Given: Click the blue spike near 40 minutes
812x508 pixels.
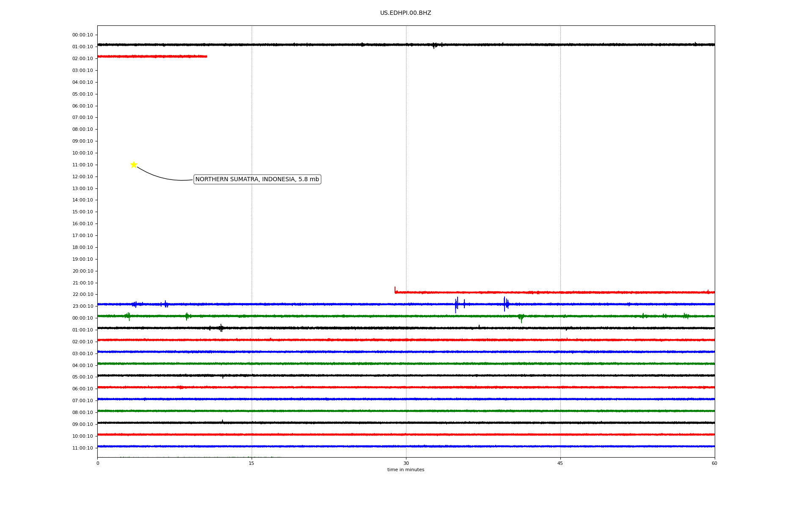Looking at the screenshot, I should click(505, 304).
